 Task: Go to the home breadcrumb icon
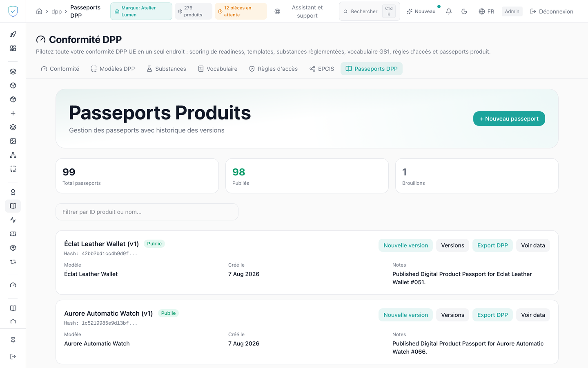(39, 11)
